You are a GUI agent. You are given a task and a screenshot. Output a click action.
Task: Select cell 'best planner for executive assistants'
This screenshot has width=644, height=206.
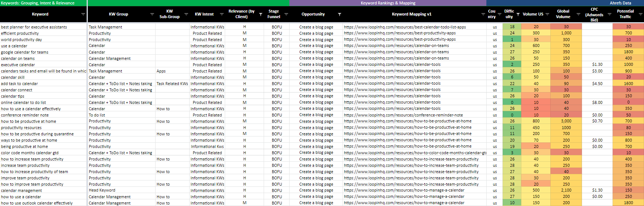click(43, 27)
